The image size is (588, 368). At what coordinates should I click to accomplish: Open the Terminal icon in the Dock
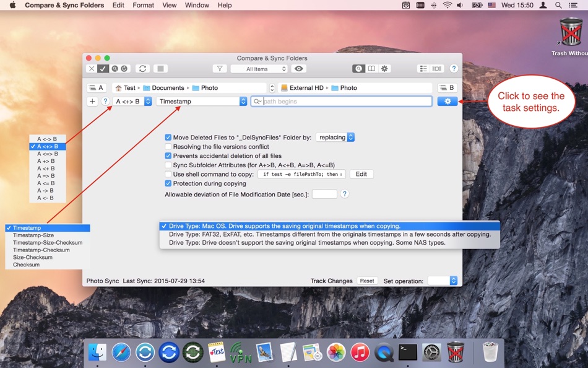point(408,353)
